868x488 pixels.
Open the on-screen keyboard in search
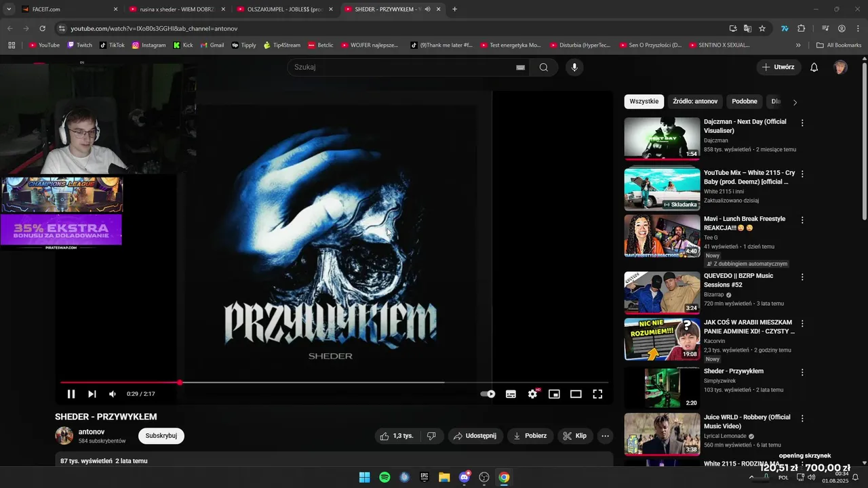coord(521,67)
